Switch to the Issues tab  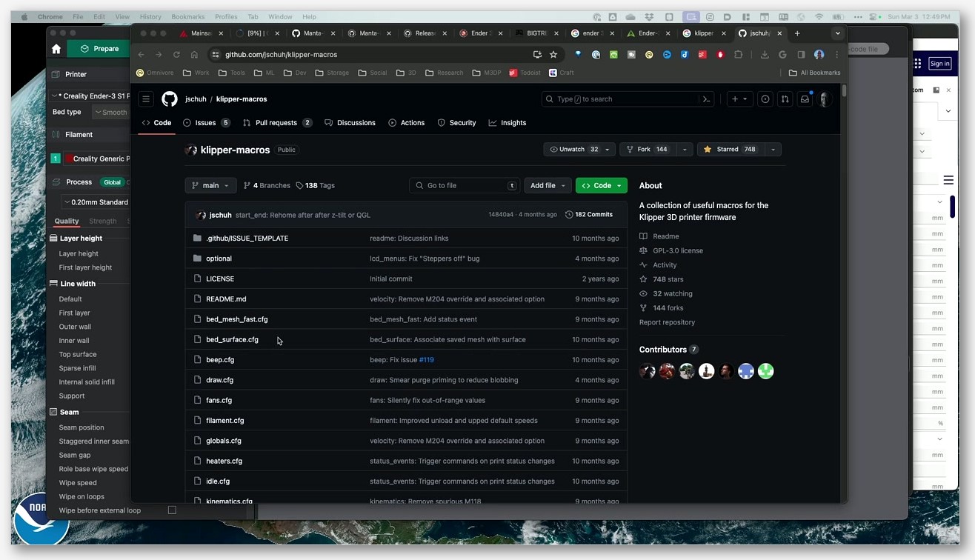(207, 123)
